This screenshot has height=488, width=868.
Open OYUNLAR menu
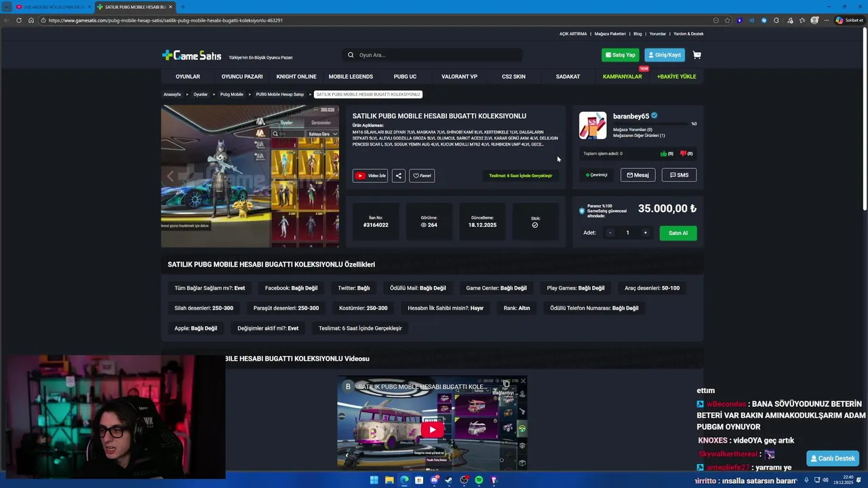(188, 77)
